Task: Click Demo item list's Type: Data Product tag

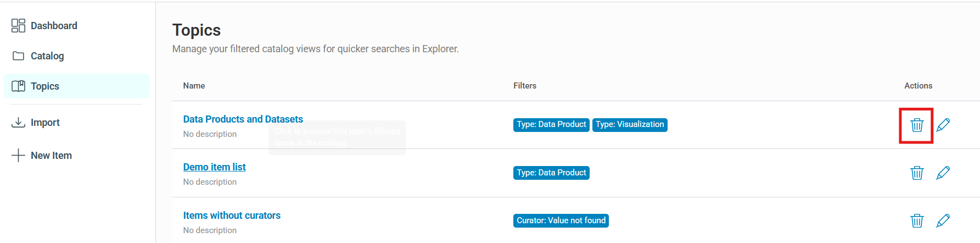Action: pos(551,173)
